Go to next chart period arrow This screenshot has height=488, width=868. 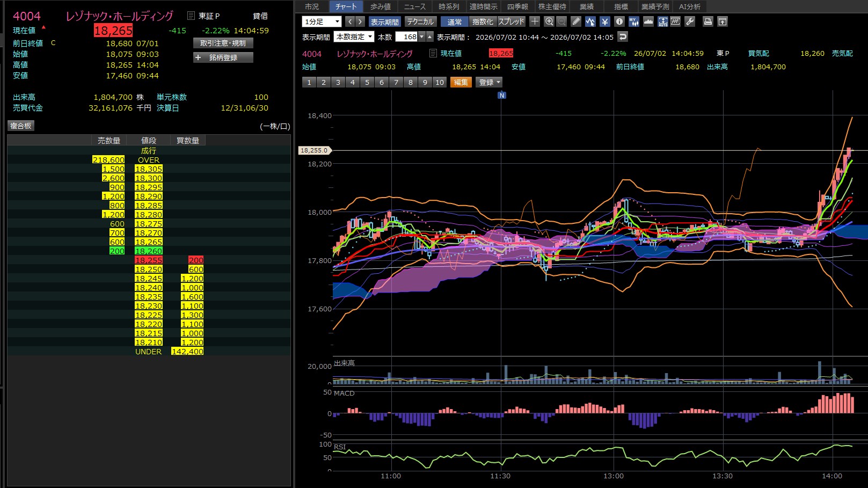pos(360,21)
